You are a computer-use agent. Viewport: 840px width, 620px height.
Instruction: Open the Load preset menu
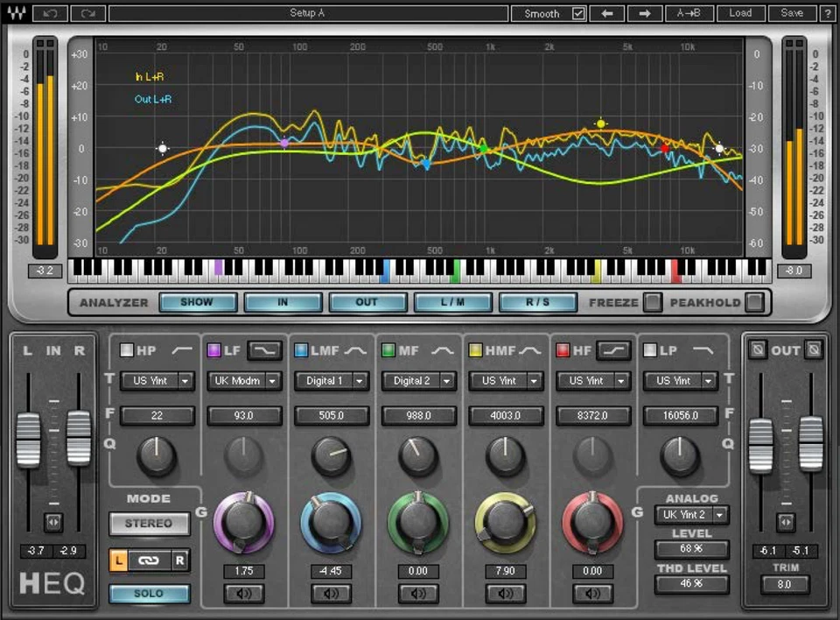click(x=740, y=13)
